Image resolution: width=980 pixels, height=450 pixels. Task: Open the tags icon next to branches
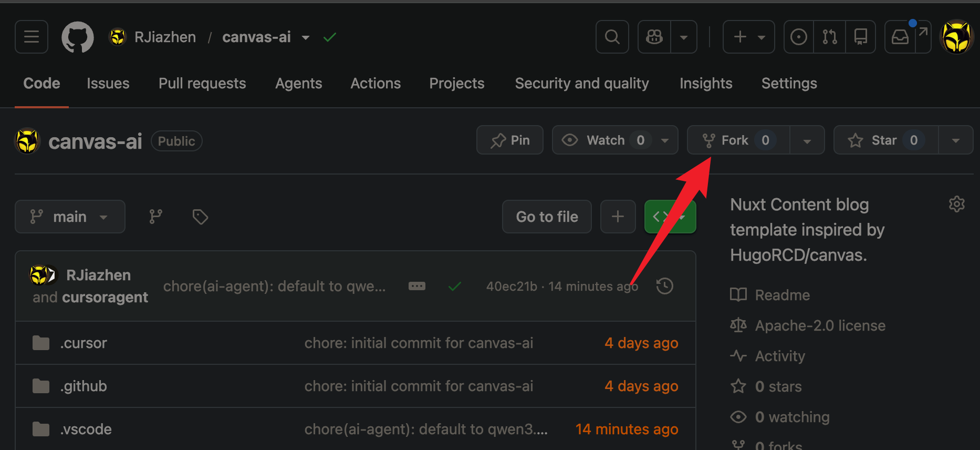click(200, 217)
